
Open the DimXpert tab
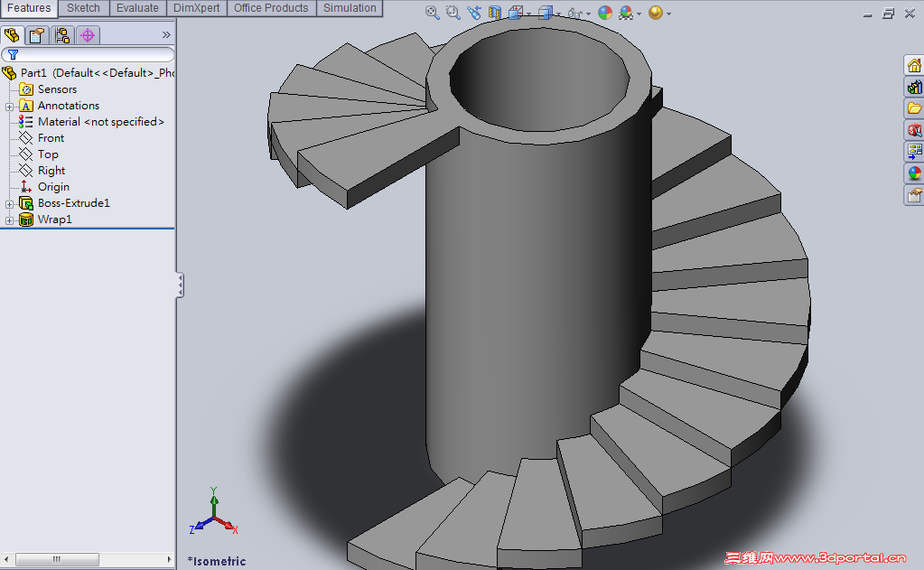[x=196, y=8]
